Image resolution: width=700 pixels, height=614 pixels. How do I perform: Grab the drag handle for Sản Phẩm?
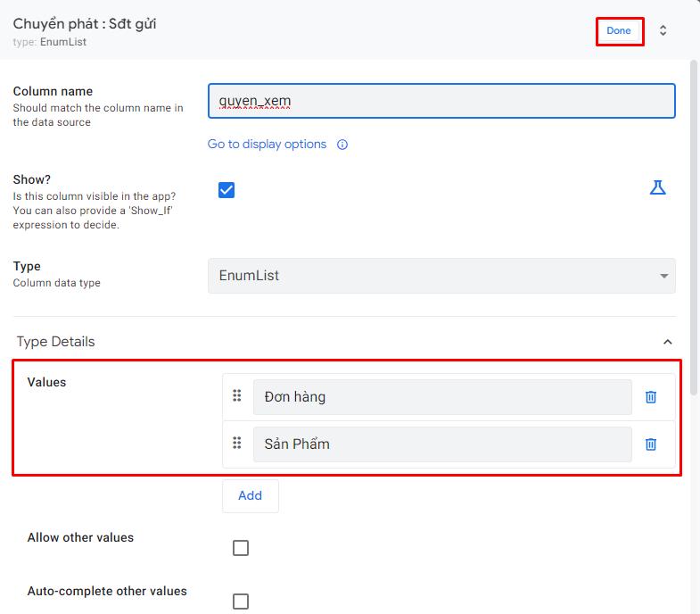(x=237, y=443)
